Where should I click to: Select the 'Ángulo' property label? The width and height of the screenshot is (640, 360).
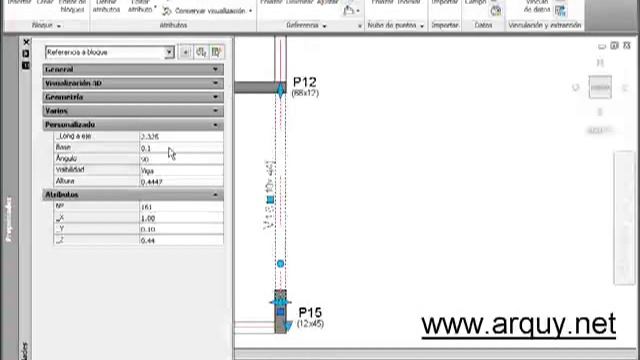tap(66, 158)
